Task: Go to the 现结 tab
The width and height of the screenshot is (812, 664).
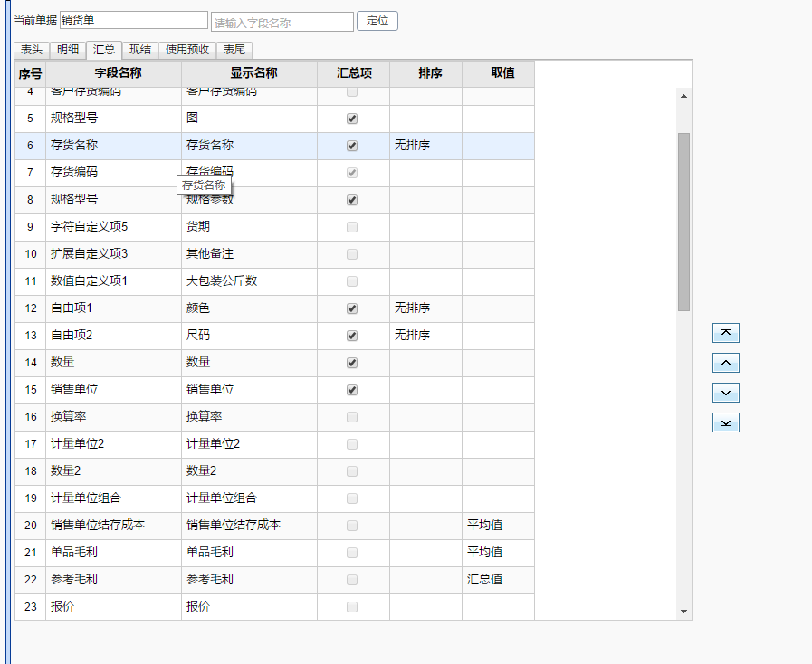Action: [140, 50]
